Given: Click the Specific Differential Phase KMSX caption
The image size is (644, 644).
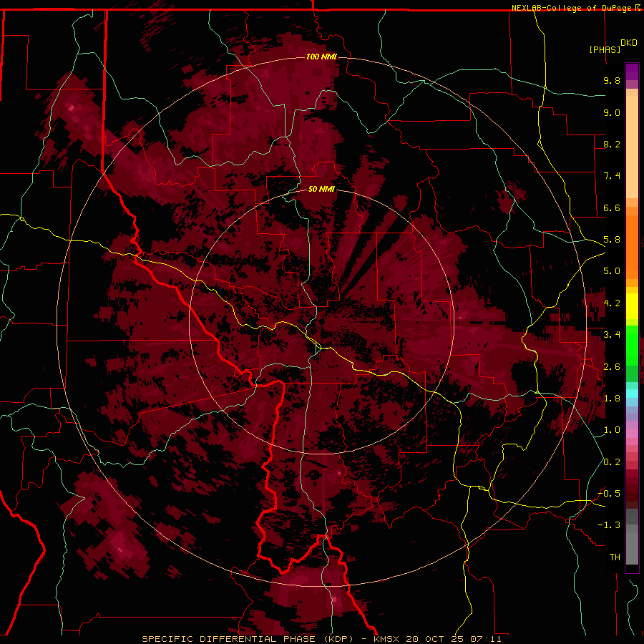Looking at the screenshot, I should (321, 639).
